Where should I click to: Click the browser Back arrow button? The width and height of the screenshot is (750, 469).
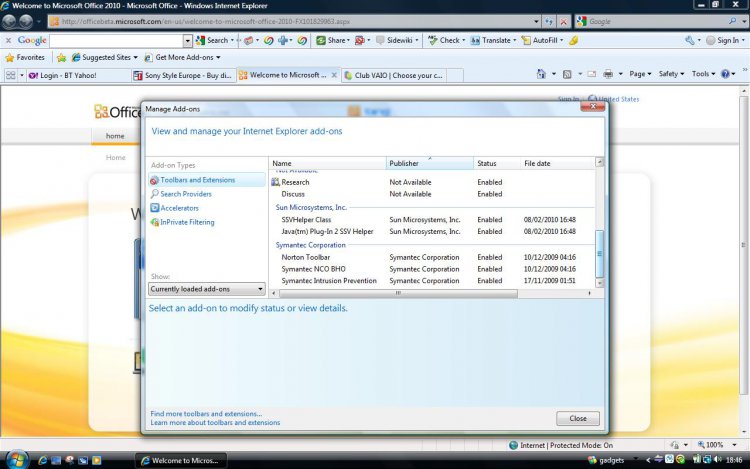click(x=9, y=21)
